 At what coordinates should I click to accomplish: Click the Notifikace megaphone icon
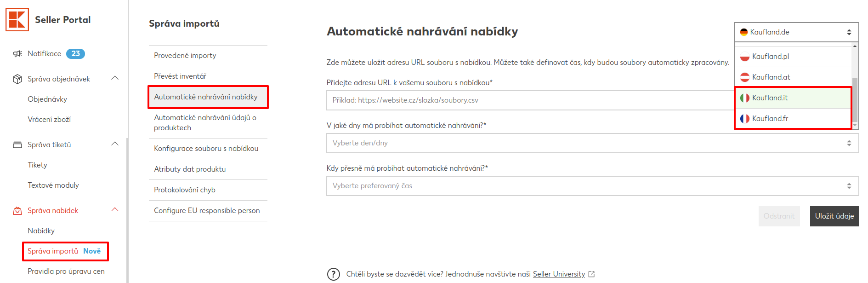click(17, 54)
